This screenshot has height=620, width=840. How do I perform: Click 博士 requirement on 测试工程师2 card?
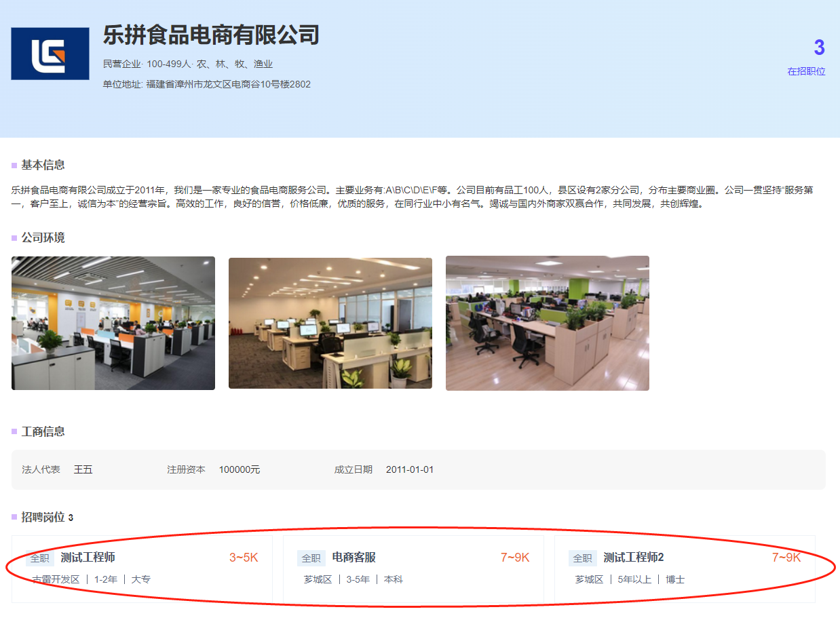click(675, 579)
